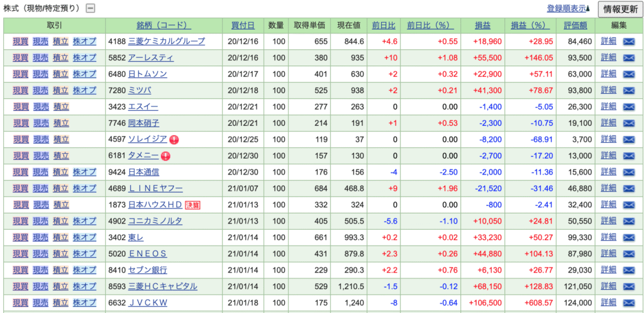
Task: Click 株オプ in the LINEヤフー row
Action: [x=84, y=188]
